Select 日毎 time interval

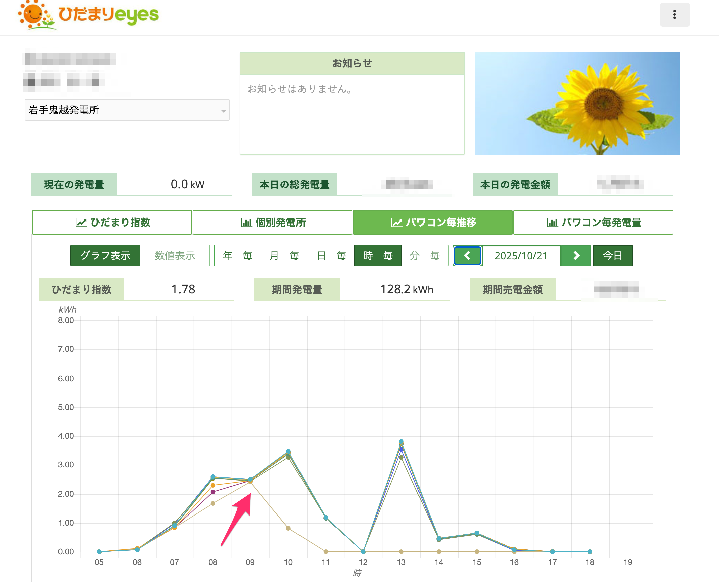[x=331, y=255]
